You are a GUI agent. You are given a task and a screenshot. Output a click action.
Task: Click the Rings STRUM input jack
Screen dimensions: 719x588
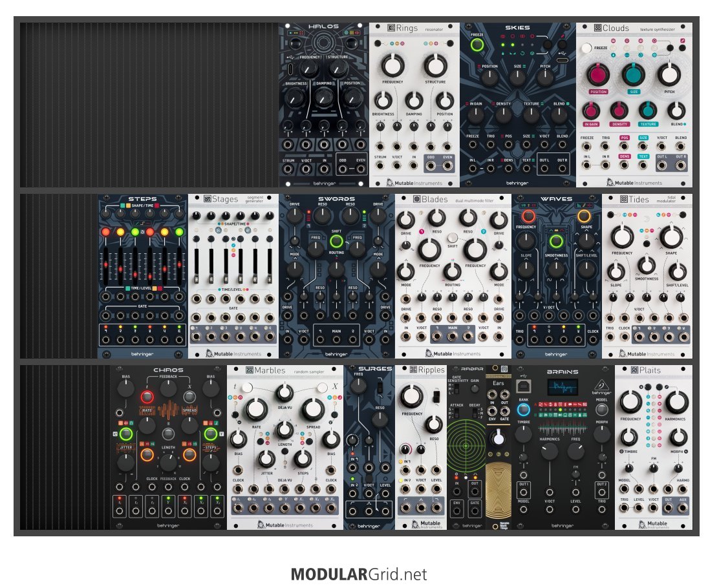380,165
